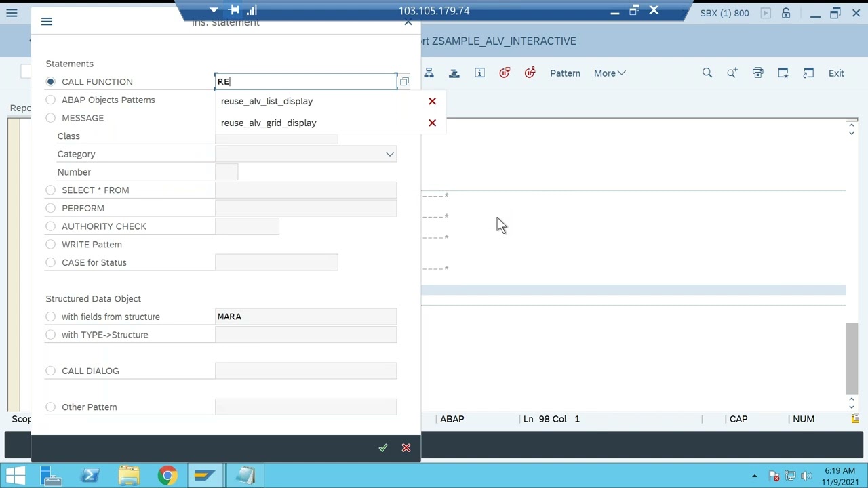The width and height of the screenshot is (868, 488).
Task: Remove reuse_alv_list_display from the history list
Action: (432, 101)
